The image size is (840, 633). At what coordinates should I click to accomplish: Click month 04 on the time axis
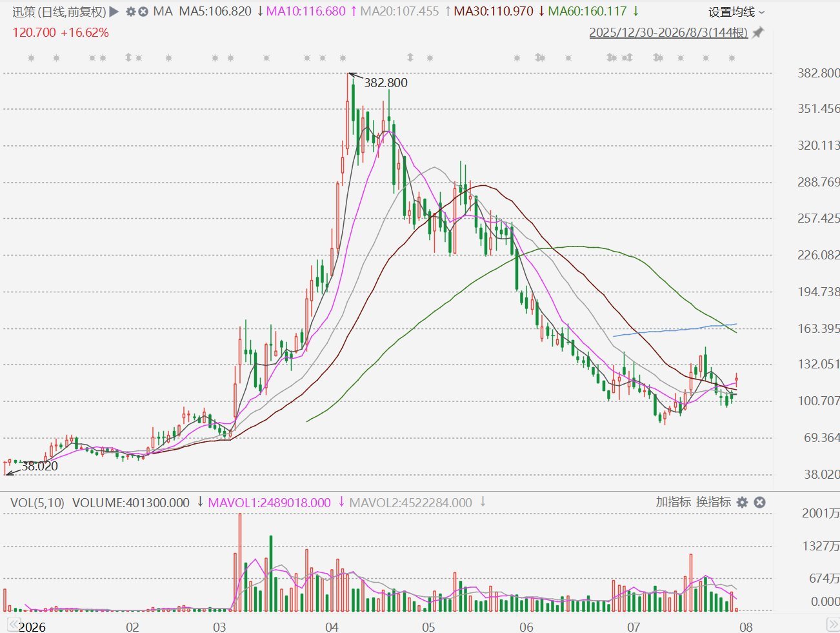[x=332, y=627]
